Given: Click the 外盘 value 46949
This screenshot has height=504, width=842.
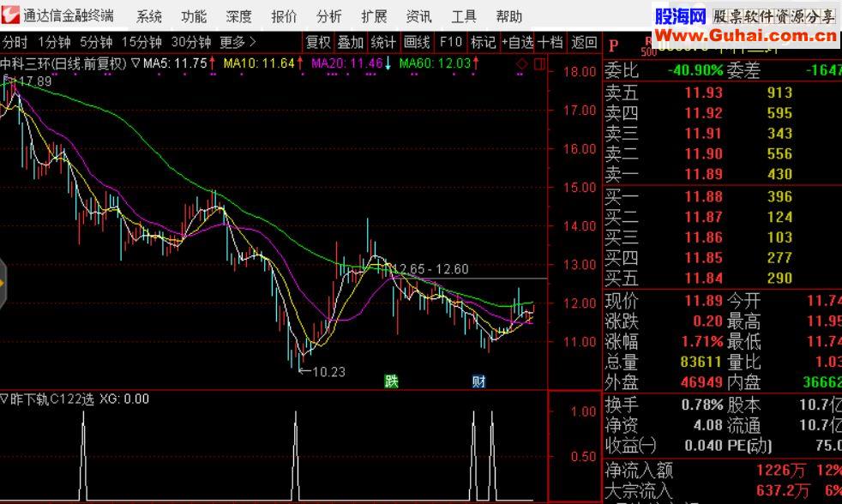Looking at the screenshot, I should pos(701,382).
